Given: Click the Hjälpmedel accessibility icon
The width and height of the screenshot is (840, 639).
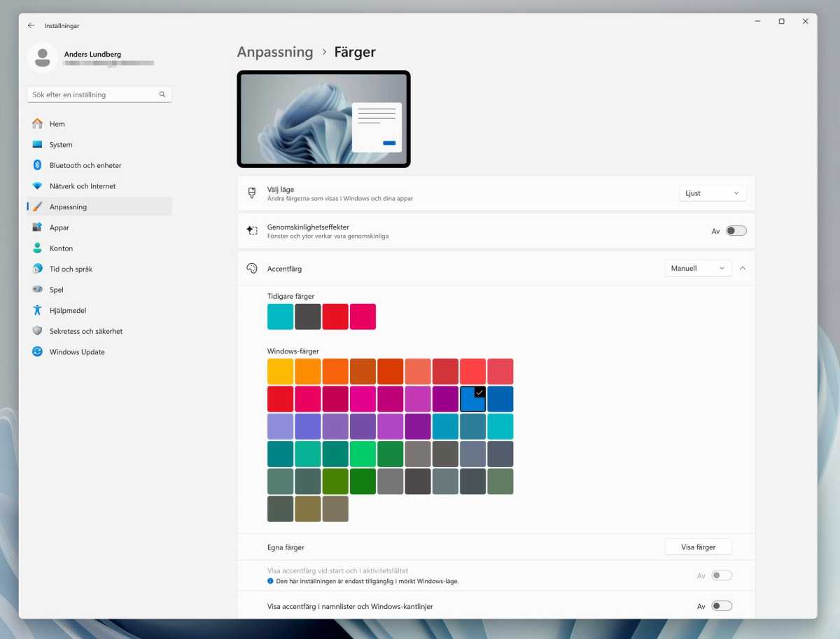Looking at the screenshot, I should click(x=37, y=310).
